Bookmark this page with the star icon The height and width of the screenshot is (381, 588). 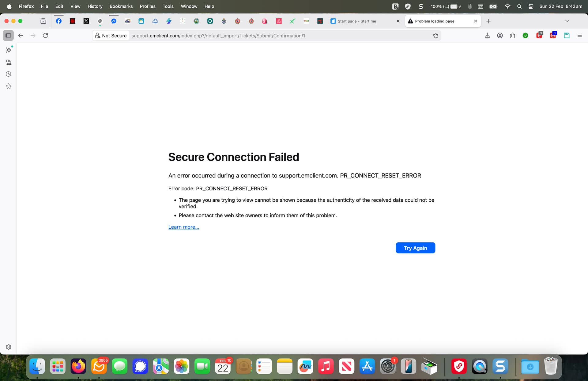pyautogui.click(x=435, y=36)
